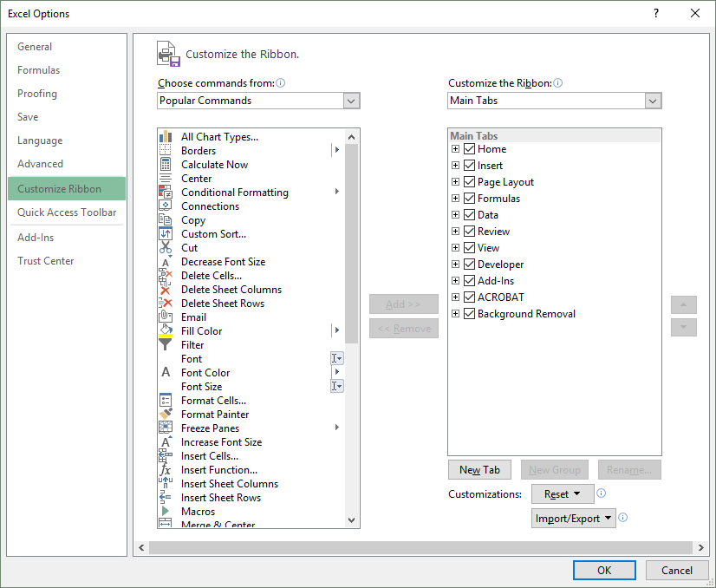Select the Insert Function fx icon
The image size is (716, 588).
click(166, 470)
